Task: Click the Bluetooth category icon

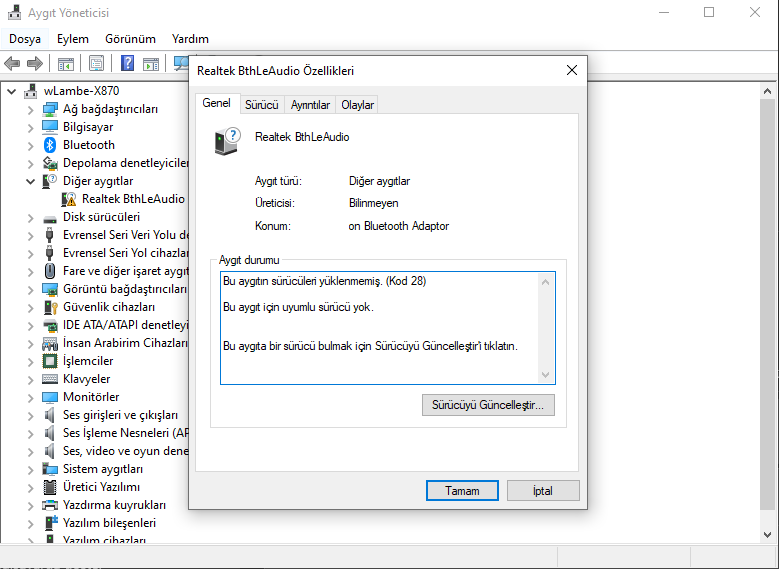Action: [50, 145]
